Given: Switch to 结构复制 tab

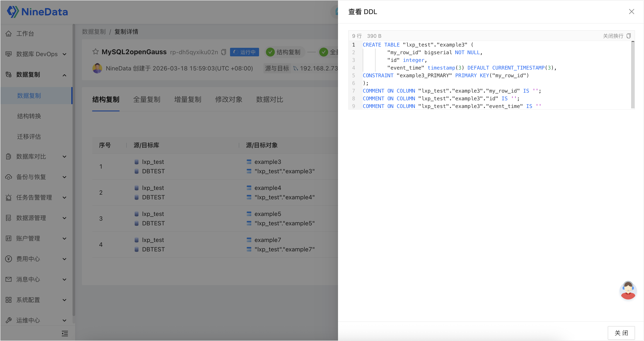Looking at the screenshot, I should (x=106, y=99).
